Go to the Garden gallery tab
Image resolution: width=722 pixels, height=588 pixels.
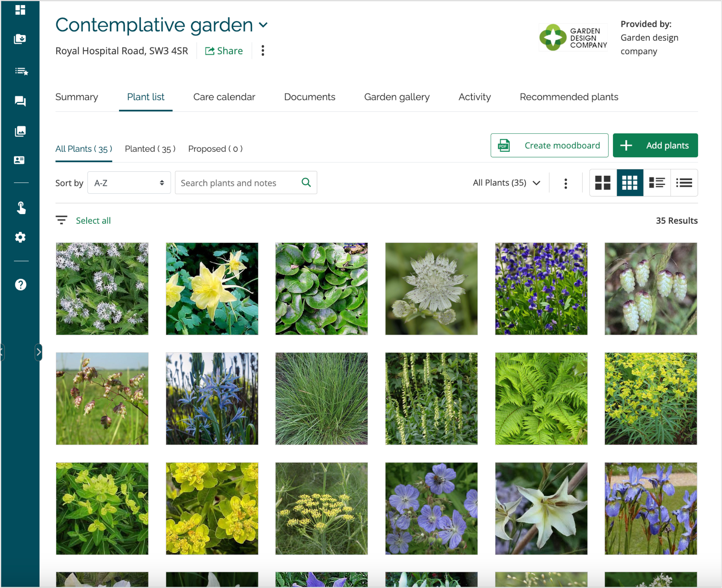pos(397,97)
